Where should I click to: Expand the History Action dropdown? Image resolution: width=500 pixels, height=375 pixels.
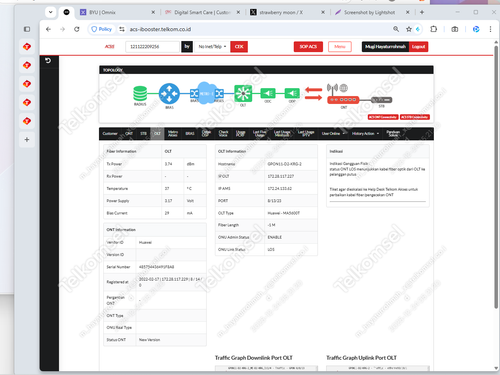pos(365,134)
